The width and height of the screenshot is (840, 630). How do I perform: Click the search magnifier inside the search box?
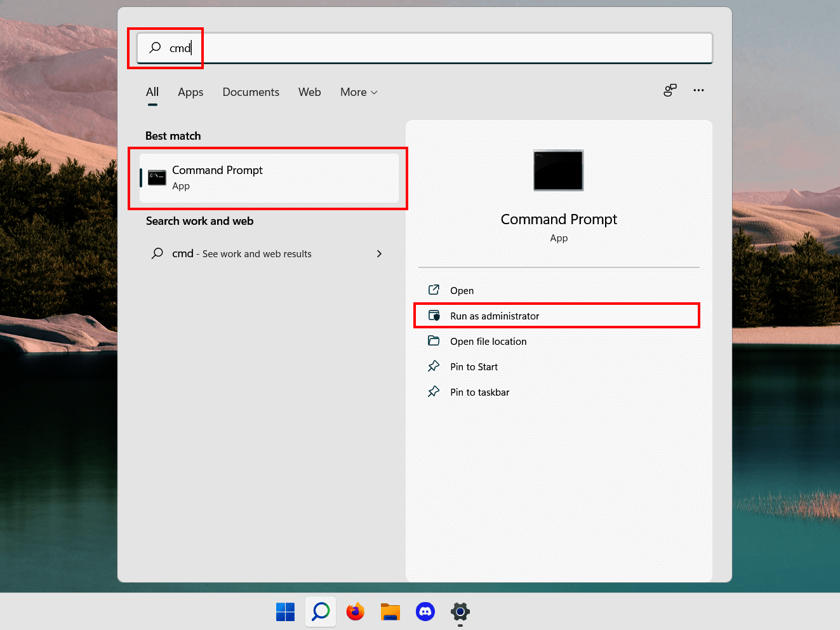click(x=155, y=48)
